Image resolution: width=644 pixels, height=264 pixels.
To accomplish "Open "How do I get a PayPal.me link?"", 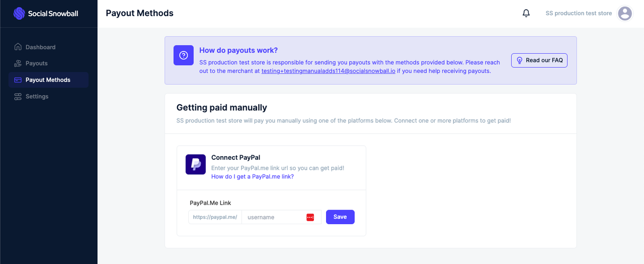I will tap(253, 177).
